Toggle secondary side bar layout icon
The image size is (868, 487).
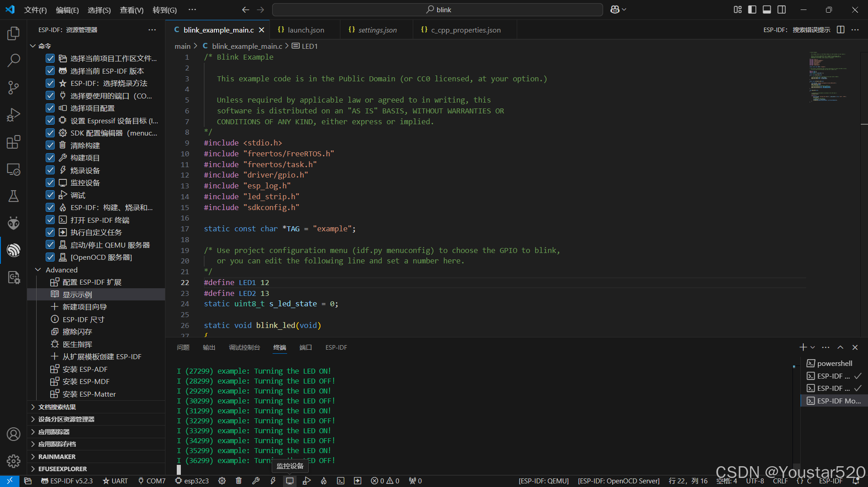click(782, 9)
